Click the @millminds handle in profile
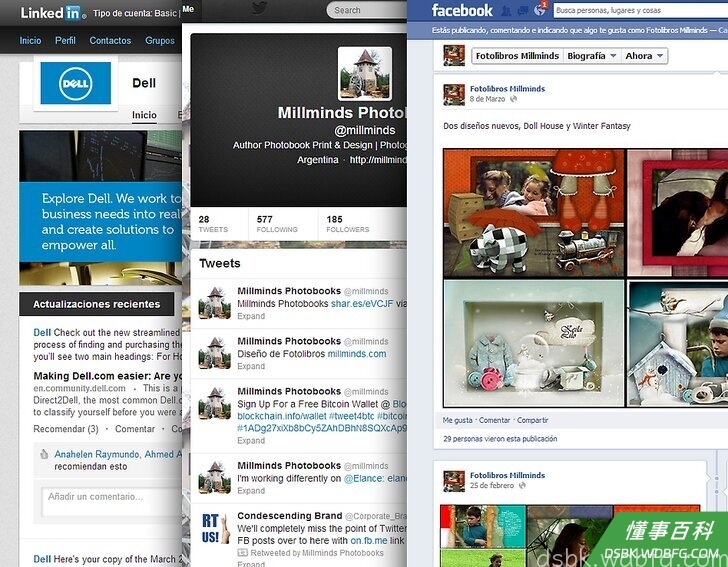The height and width of the screenshot is (567, 728). pos(364,130)
